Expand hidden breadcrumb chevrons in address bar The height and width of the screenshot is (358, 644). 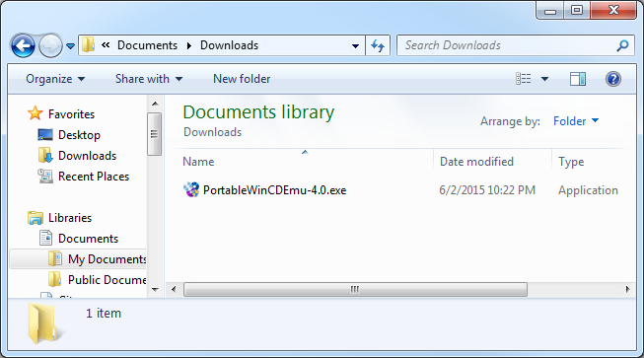pos(106,45)
